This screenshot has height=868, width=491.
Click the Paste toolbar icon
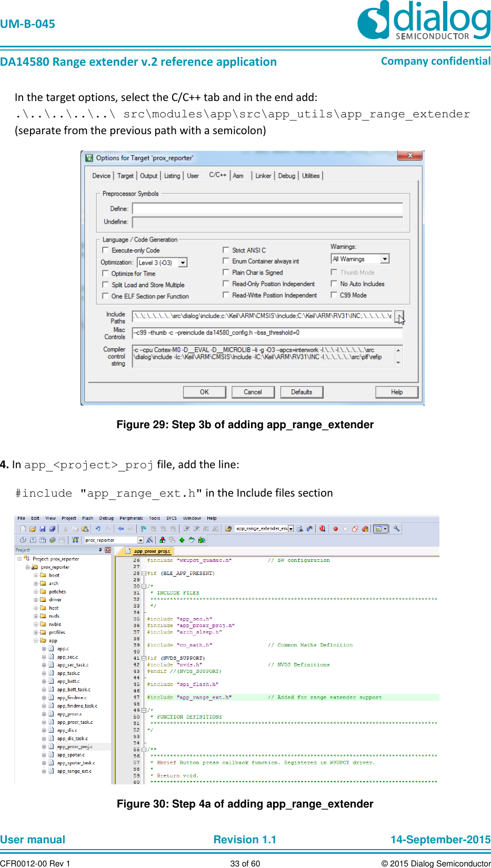coord(85,529)
